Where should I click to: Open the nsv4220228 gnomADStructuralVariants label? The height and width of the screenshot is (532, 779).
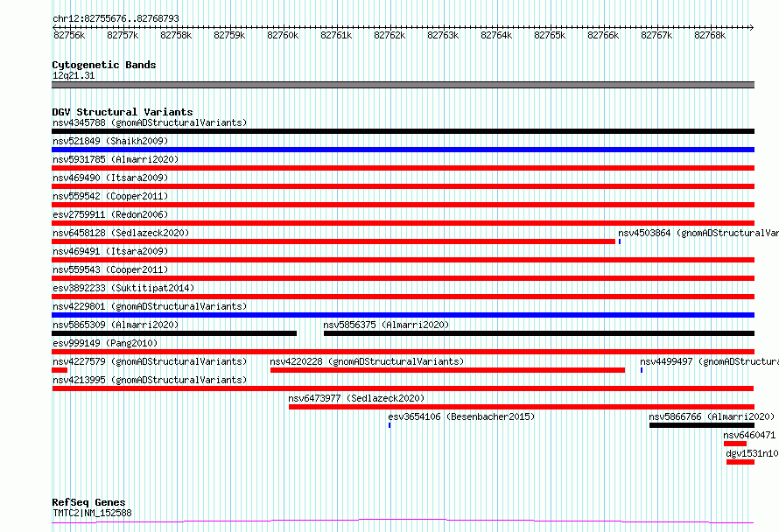[367, 361]
